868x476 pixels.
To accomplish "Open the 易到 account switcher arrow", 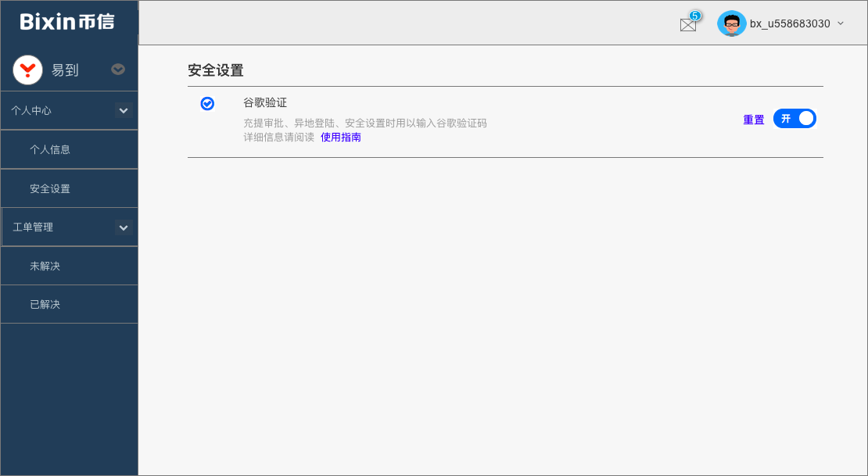I will 118,69.
